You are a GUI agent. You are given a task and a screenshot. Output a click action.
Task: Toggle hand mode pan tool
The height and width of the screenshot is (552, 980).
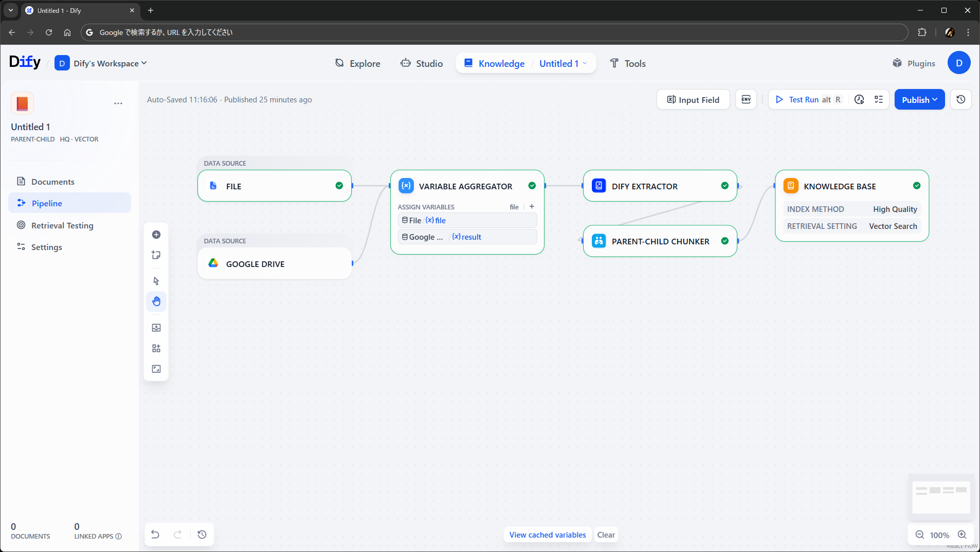point(156,301)
